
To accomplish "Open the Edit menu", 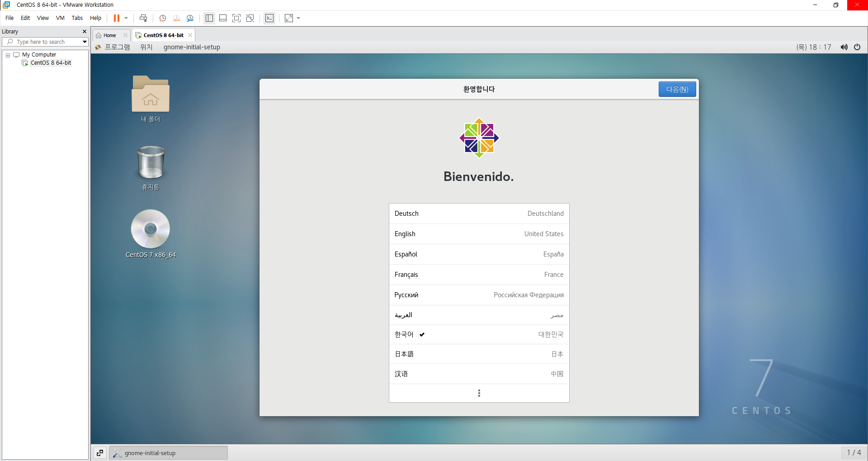I will pyautogui.click(x=25, y=18).
